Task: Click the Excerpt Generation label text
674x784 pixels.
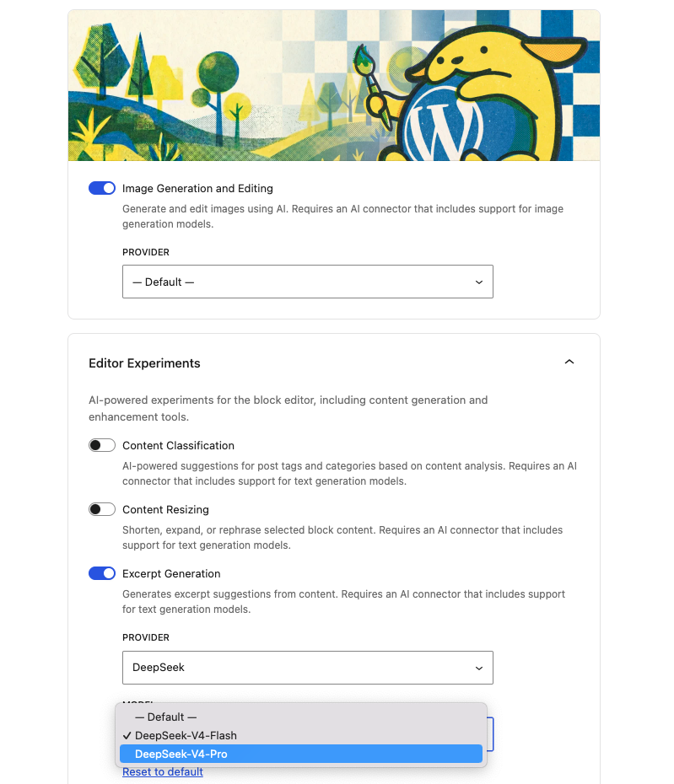Action: (171, 573)
